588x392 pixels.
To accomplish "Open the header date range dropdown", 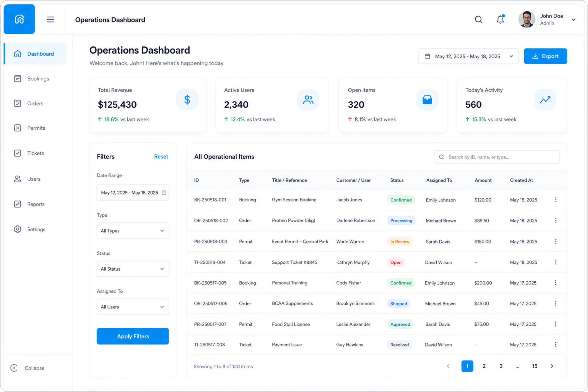I will click(469, 56).
